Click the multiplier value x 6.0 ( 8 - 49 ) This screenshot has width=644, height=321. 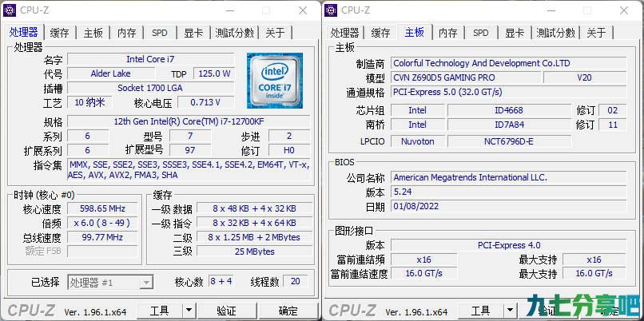103,223
